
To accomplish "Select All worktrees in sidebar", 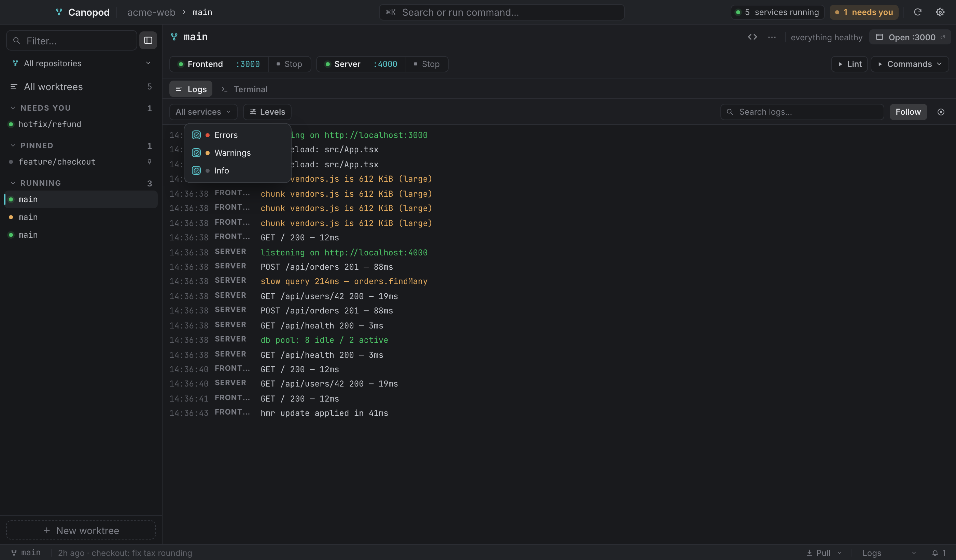I will point(81,87).
